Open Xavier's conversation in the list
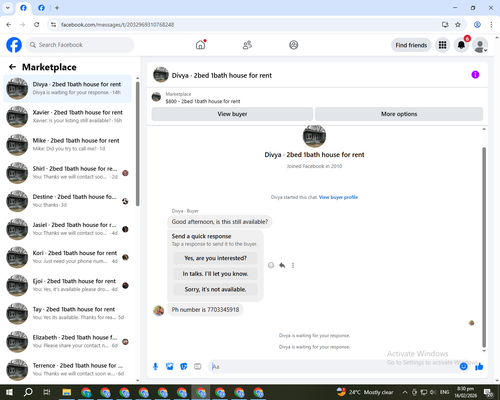This screenshot has height=400, width=500. point(67,116)
